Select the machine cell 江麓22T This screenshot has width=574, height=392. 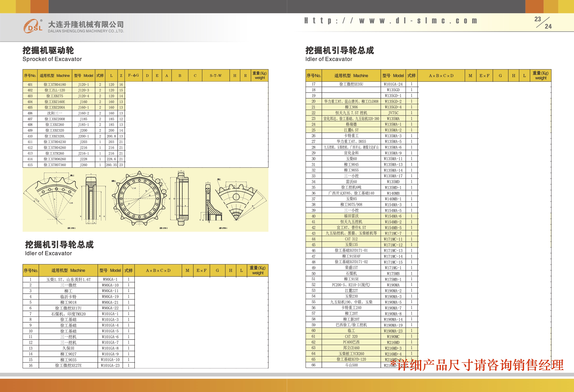click(x=351, y=291)
